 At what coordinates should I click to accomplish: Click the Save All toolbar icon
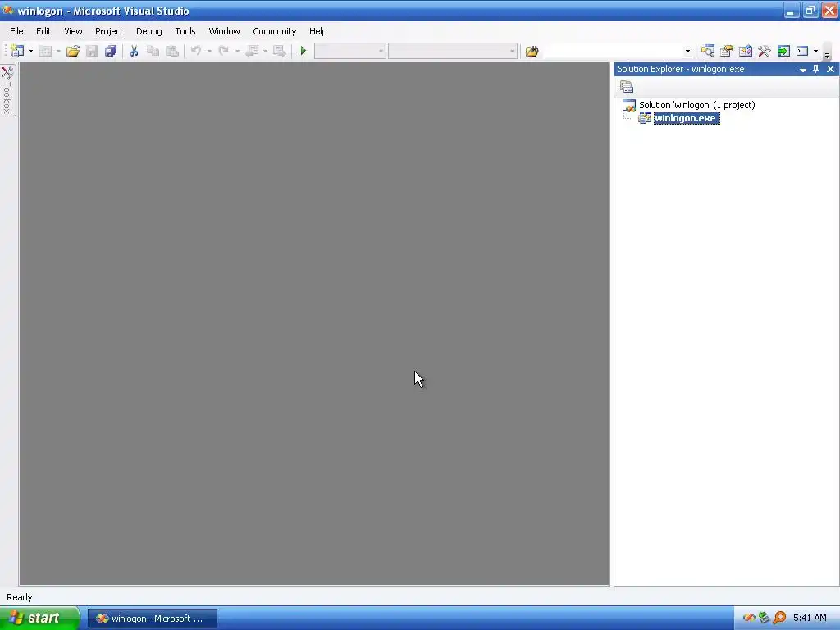tap(111, 52)
